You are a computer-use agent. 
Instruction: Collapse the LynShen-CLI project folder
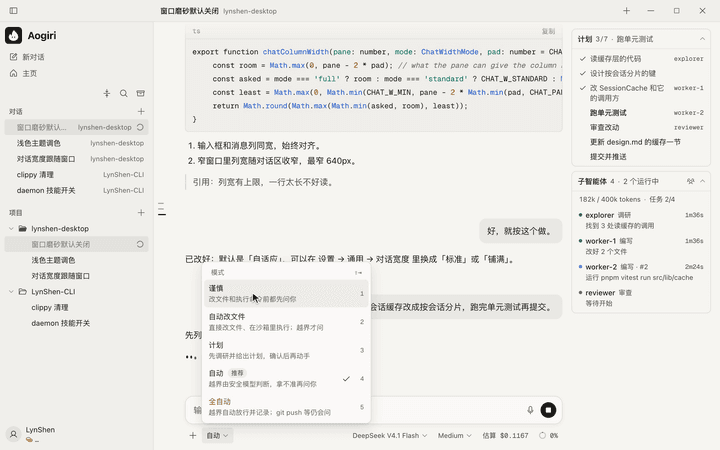pos(11,292)
